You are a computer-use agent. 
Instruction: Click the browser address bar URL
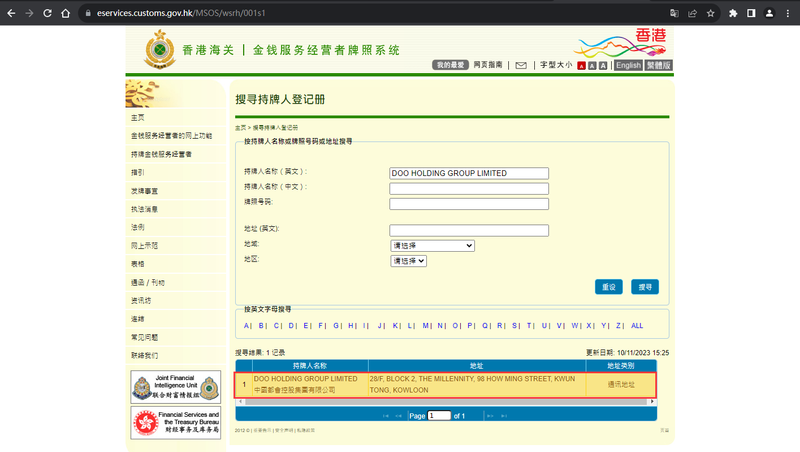pos(181,13)
